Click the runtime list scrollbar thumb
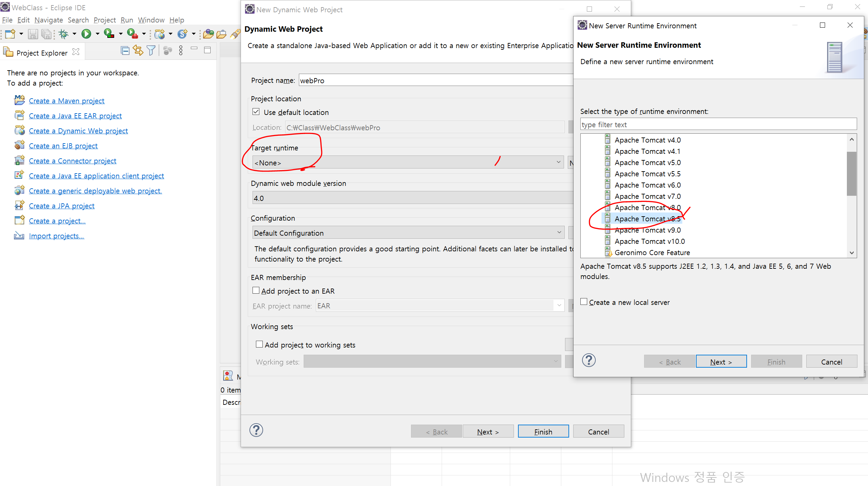This screenshot has width=868, height=486. click(851, 174)
